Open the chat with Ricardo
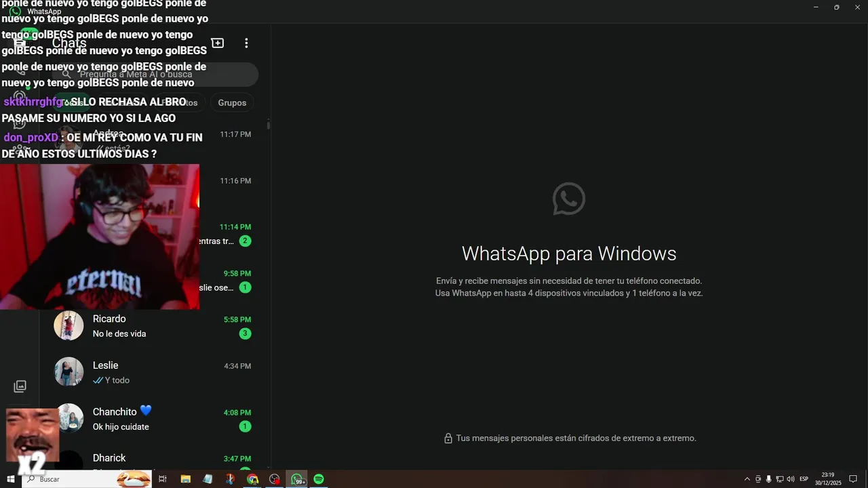The height and width of the screenshot is (488, 868). [155, 326]
